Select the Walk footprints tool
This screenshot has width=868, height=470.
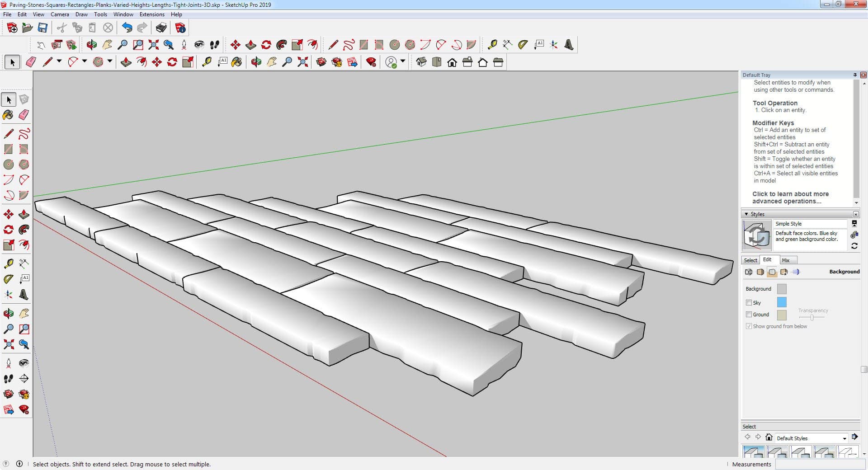click(8, 379)
